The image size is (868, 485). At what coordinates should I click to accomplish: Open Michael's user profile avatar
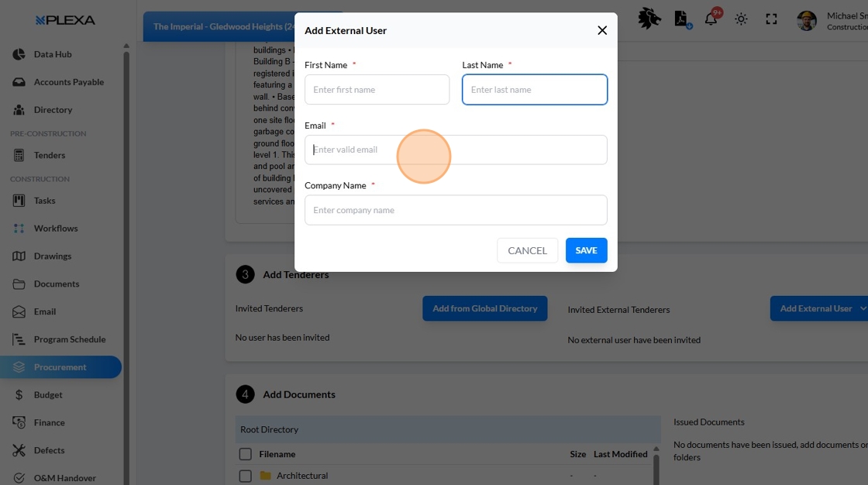coord(807,20)
